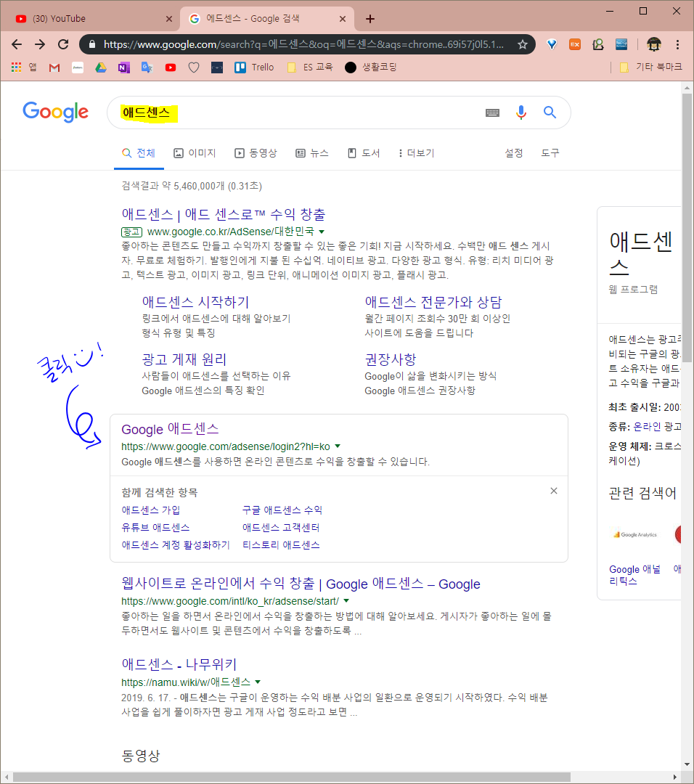
Task: Open the OneNote bookmark icon
Action: 124,68
